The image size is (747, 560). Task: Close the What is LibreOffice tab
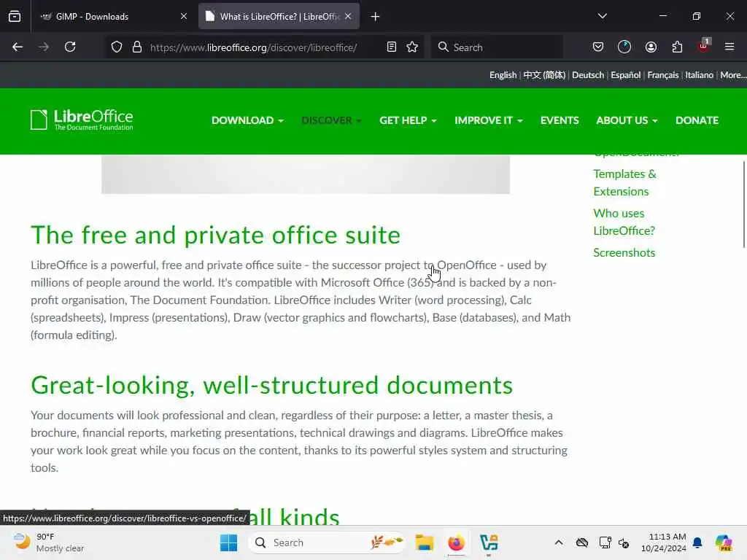click(x=348, y=16)
